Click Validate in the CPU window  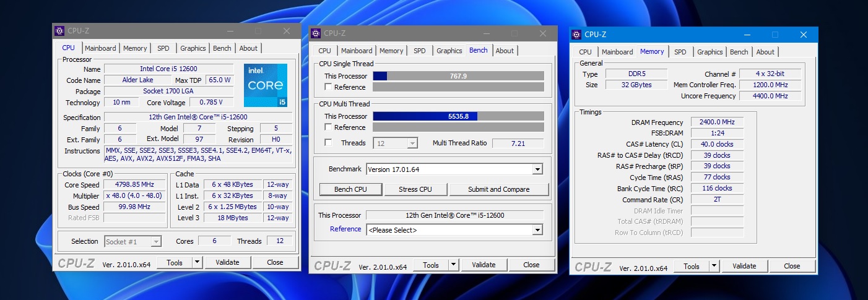pyautogui.click(x=227, y=262)
